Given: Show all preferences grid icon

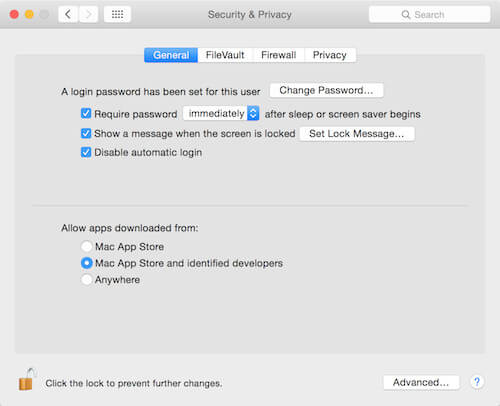Looking at the screenshot, I should point(117,14).
